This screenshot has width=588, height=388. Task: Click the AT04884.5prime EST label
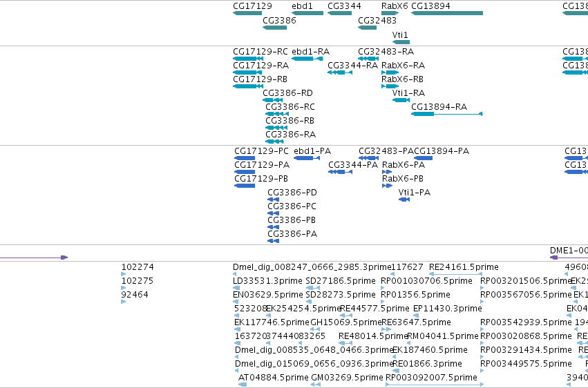click(x=274, y=378)
